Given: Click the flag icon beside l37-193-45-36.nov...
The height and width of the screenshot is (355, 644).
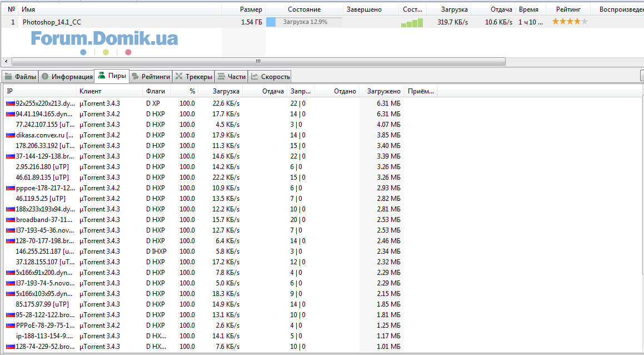Looking at the screenshot, I should [x=11, y=230].
